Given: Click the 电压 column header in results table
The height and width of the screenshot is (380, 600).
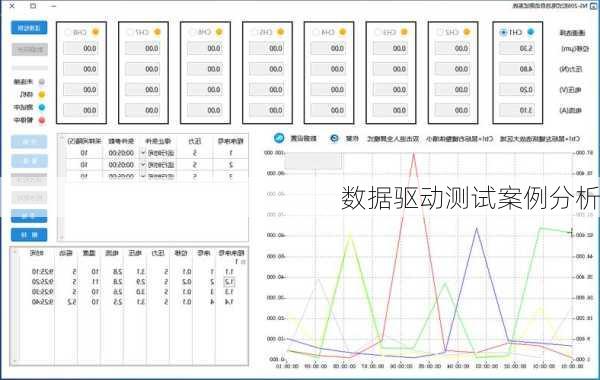Looking at the screenshot, I should pos(135,253).
